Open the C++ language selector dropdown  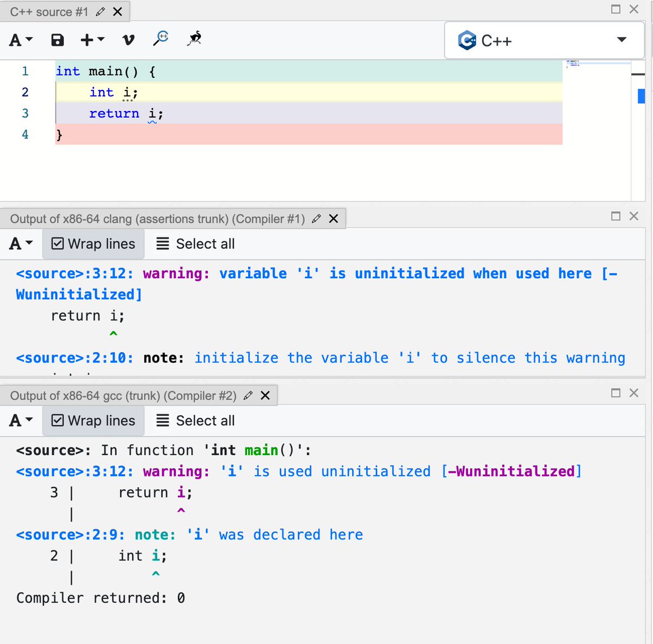coord(544,40)
